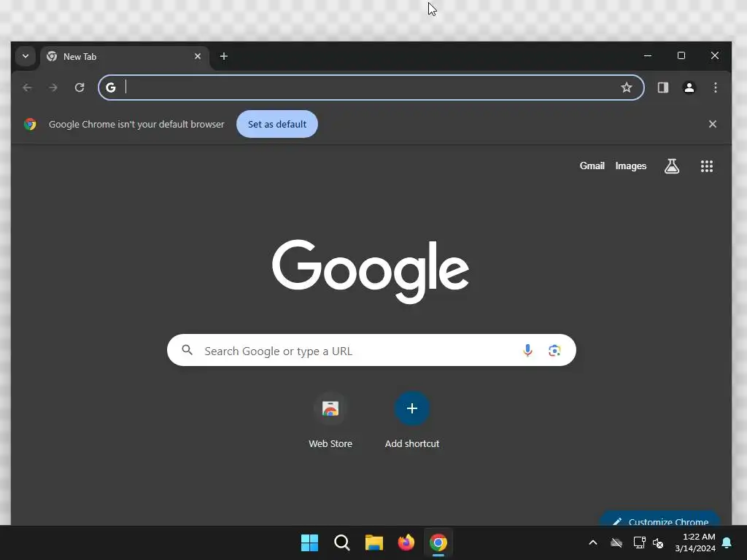Open Windows taskbar search
The width and height of the screenshot is (747, 560).
(x=341, y=542)
